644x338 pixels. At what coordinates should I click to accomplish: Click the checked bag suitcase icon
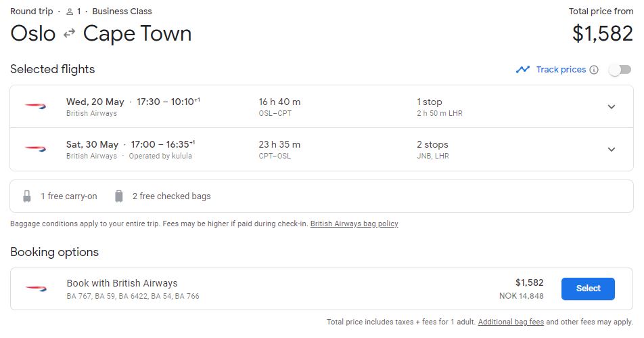tap(119, 196)
